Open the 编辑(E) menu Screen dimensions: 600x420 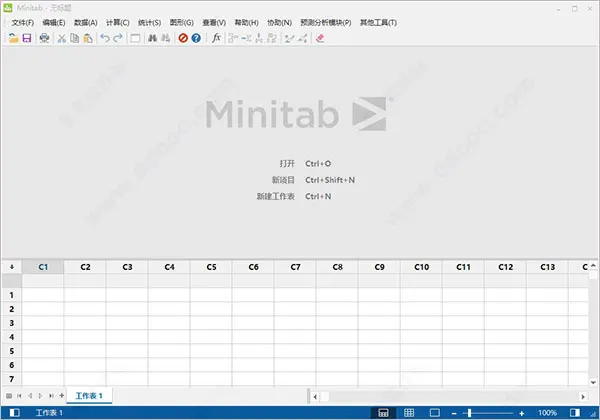coord(54,23)
